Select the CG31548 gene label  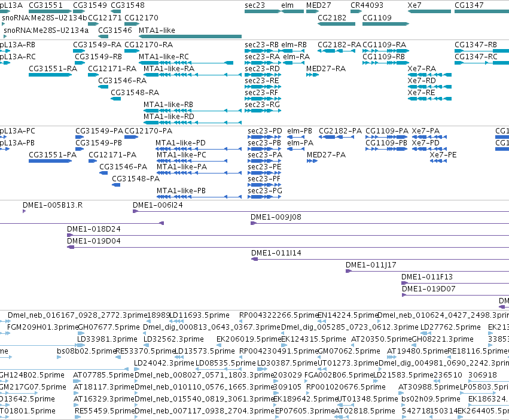[x=127, y=5]
